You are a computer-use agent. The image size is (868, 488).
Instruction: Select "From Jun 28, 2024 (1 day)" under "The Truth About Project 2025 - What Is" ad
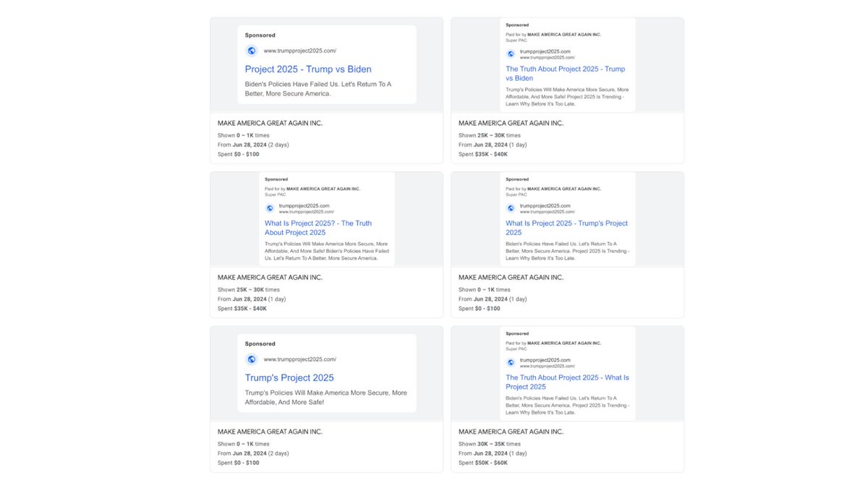(492, 453)
